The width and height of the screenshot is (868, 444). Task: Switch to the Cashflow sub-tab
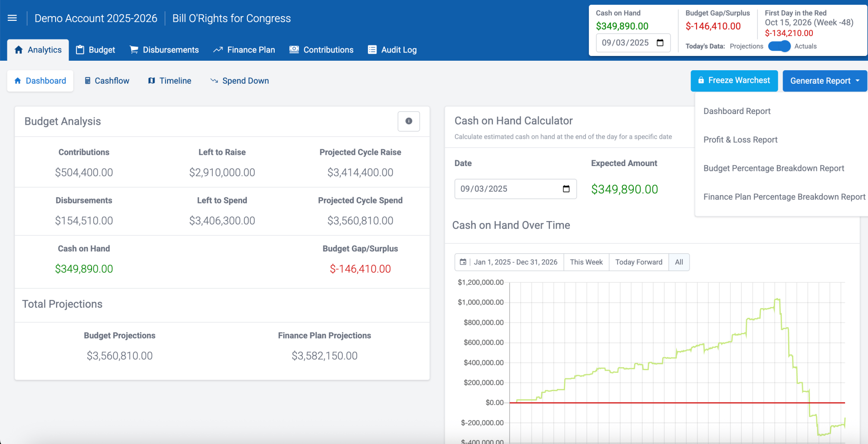tap(107, 81)
